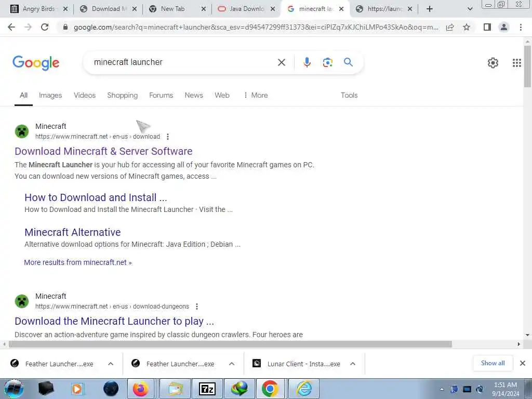Open Minecraft Alternative link
Image resolution: width=532 pixels, height=399 pixels.
(x=73, y=232)
